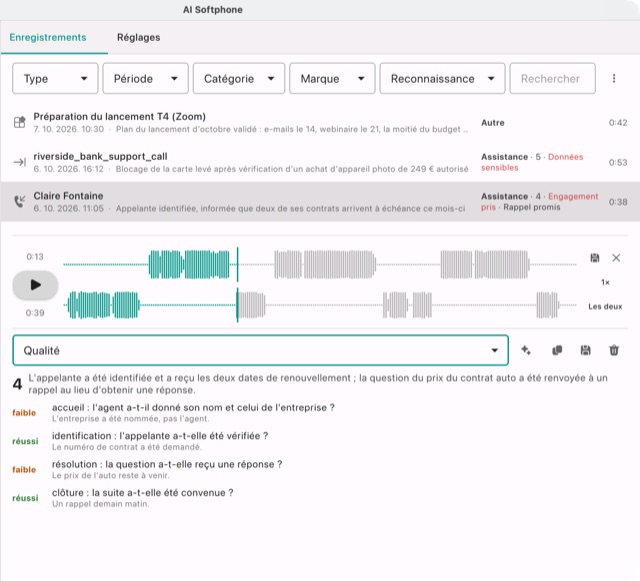This screenshot has width=640, height=581.
Task: Open the three-dot more options menu
Action: click(614, 78)
